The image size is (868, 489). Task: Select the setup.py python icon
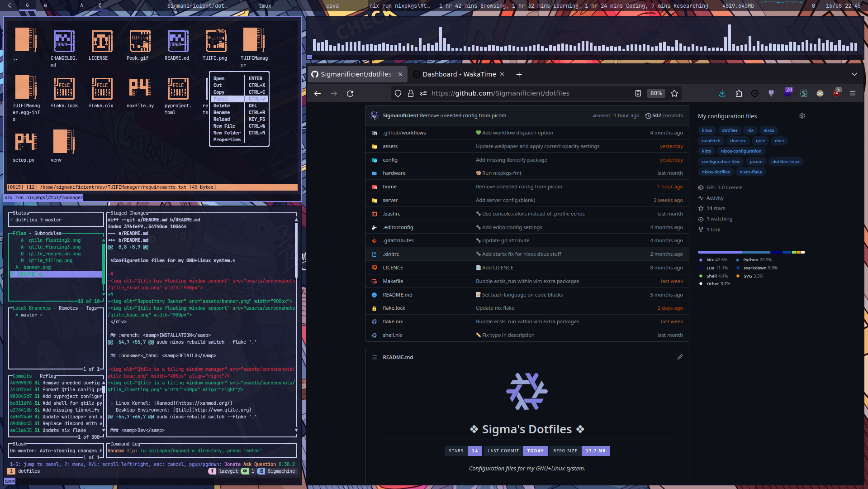pyautogui.click(x=26, y=142)
